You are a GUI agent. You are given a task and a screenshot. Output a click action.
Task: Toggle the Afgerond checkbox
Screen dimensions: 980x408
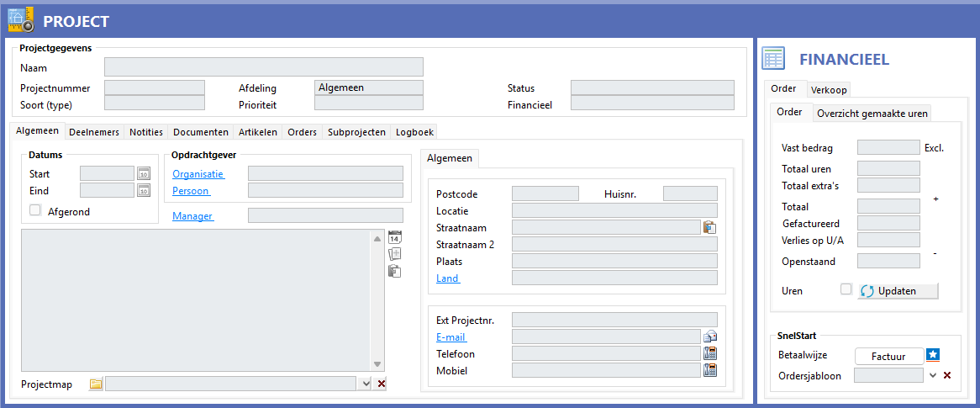coord(35,210)
